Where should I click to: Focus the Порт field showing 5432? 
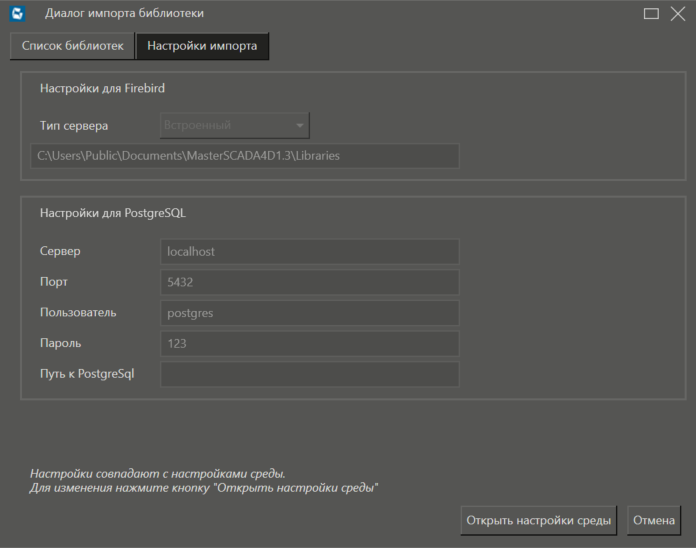tap(309, 282)
